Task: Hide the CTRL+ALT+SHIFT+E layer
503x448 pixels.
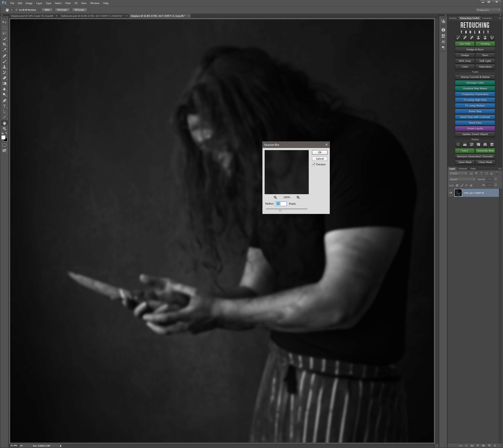Action: coord(451,193)
